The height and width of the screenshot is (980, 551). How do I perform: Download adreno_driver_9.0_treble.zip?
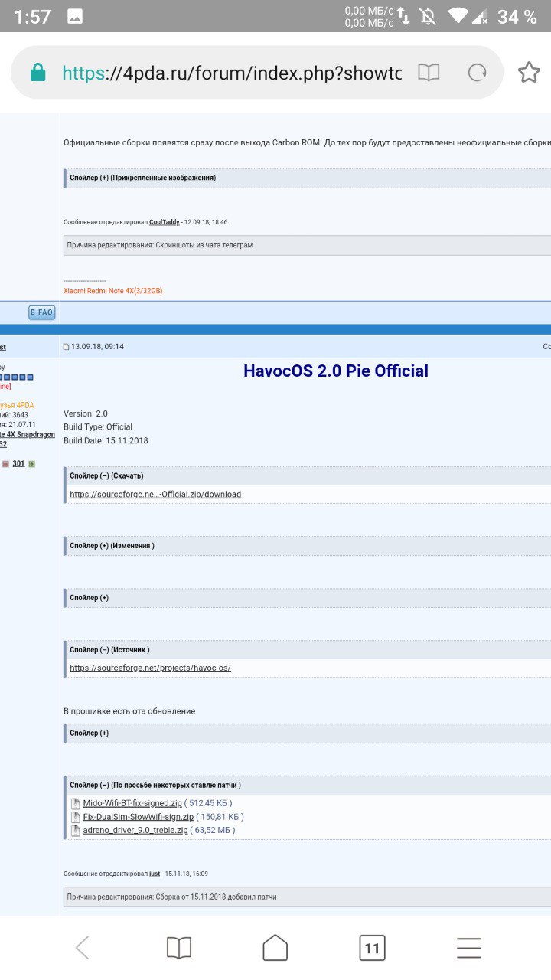[135, 830]
